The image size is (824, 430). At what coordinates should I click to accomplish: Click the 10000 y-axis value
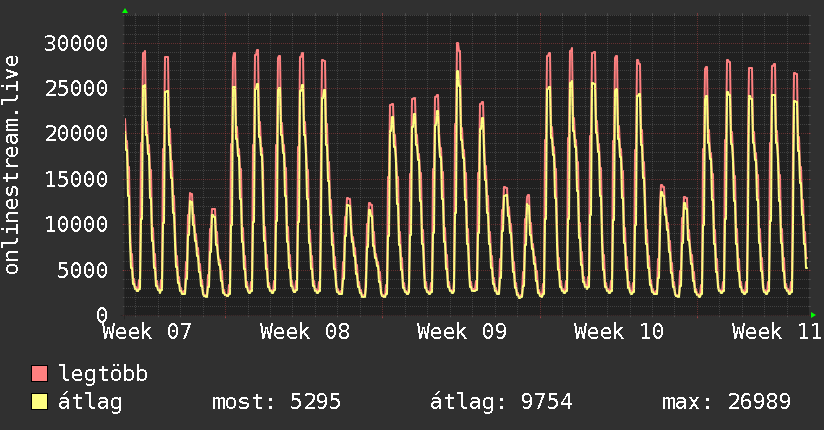point(76,224)
